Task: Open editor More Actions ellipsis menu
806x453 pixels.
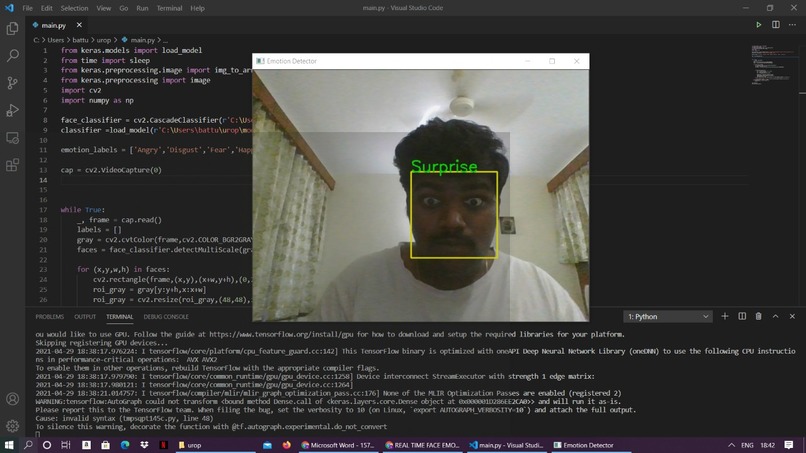Action: [x=792, y=25]
